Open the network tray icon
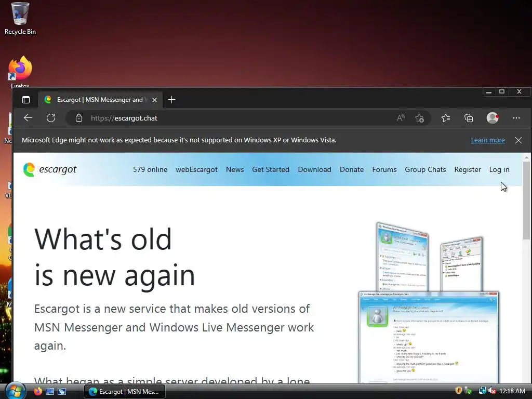This screenshot has width=532, height=399. 482,391
